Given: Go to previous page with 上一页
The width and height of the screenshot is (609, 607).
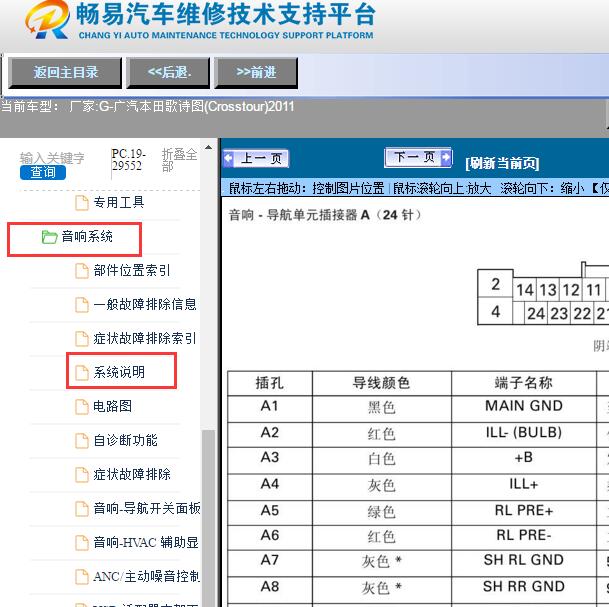Looking at the screenshot, I should click(x=256, y=158).
